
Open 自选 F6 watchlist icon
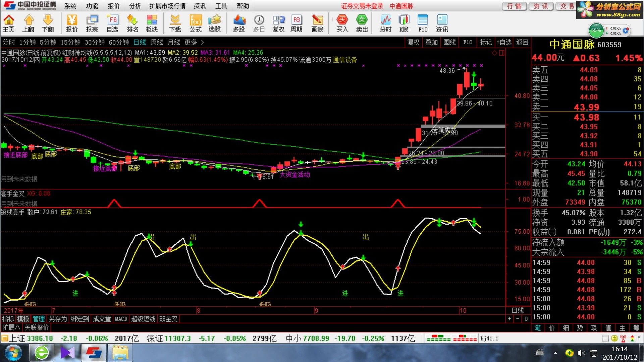pyautogui.click(x=112, y=23)
